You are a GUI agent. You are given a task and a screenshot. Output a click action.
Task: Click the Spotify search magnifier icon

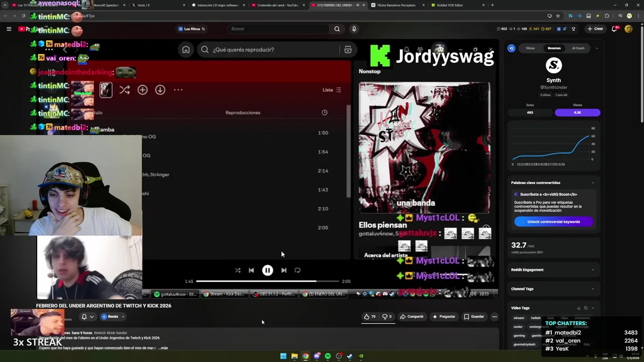(x=205, y=49)
